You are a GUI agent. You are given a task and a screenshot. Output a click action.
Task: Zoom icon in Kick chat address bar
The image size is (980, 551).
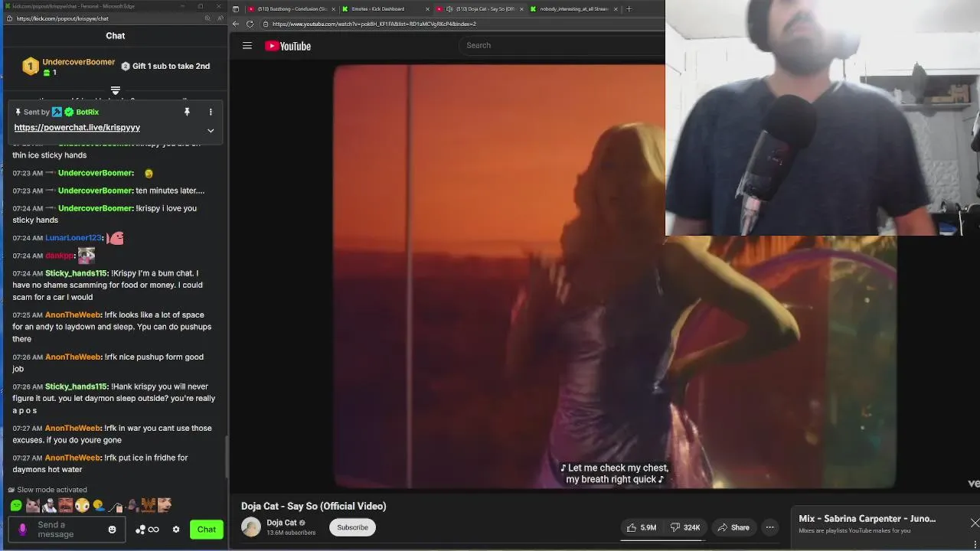pos(207,18)
